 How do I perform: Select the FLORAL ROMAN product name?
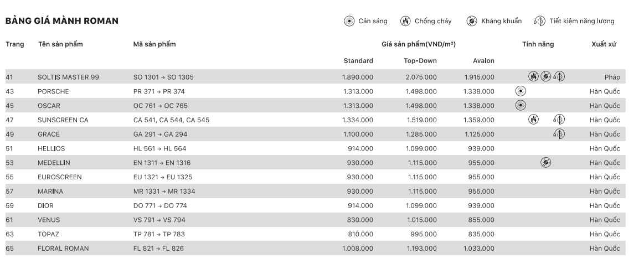(63, 249)
